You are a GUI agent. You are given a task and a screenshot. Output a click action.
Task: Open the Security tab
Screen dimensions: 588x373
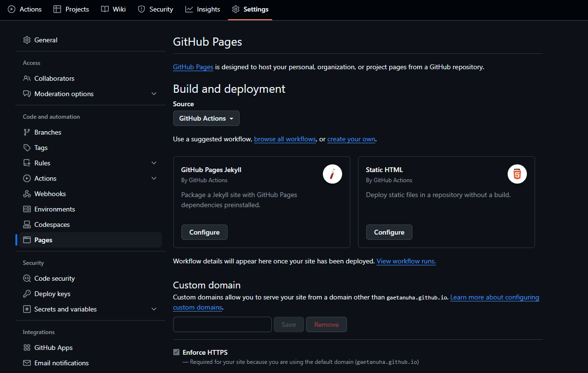coord(155,9)
